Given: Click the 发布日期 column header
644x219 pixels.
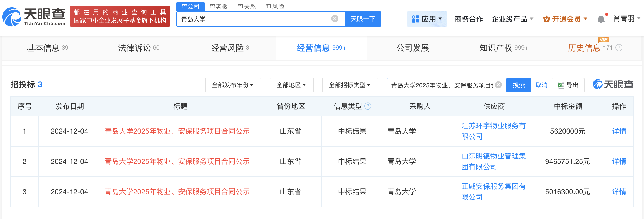Looking at the screenshot, I should pyautogui.click(x=70, y=106).
